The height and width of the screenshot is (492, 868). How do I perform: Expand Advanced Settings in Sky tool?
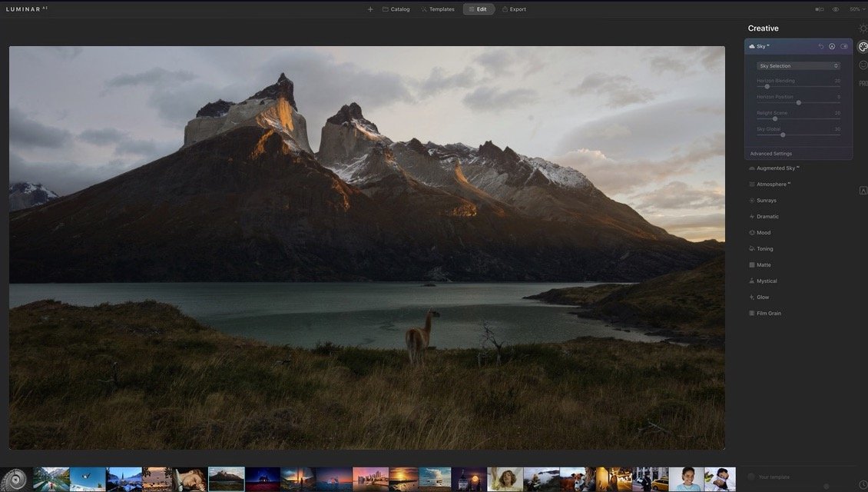click(771, 154)
